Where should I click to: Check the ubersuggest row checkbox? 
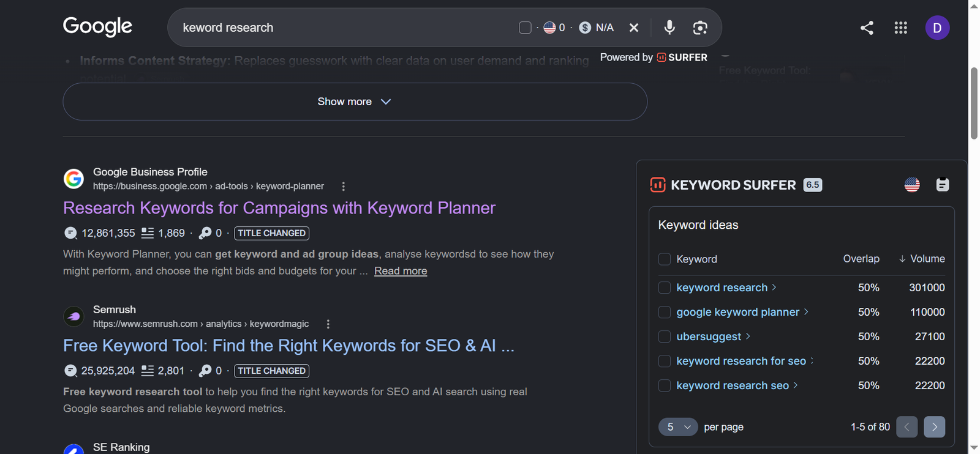coord(664,337)
